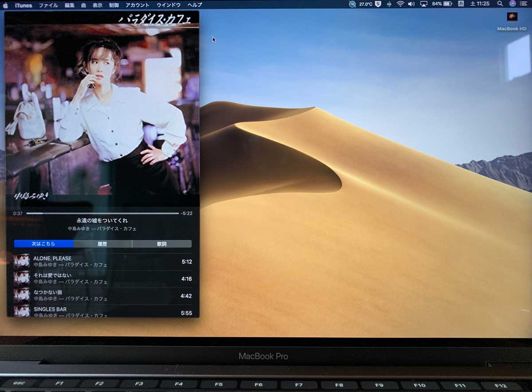Toggle the -5:22 remaining time display
The image size is (532, 392).
coord(187,213)
